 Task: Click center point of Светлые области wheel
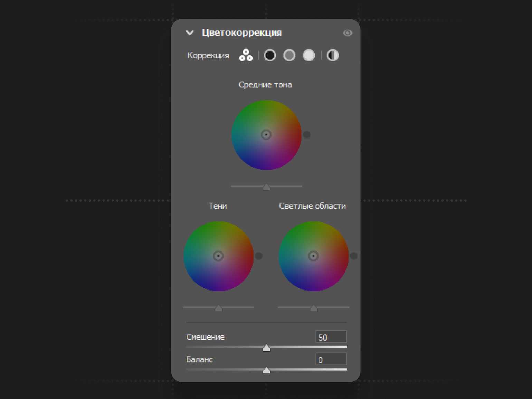click(x=313, y=256)
